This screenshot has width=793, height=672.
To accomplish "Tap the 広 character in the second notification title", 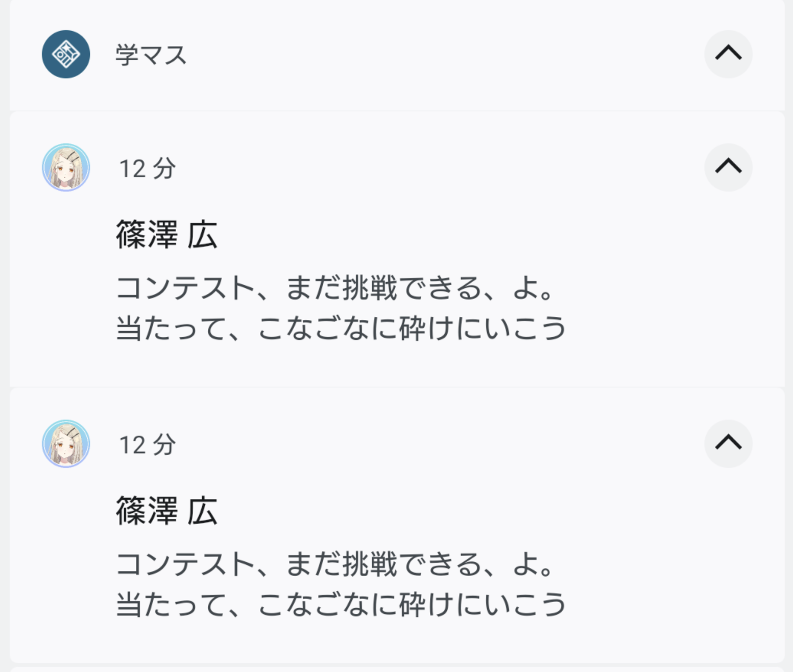I will [202, 511].
